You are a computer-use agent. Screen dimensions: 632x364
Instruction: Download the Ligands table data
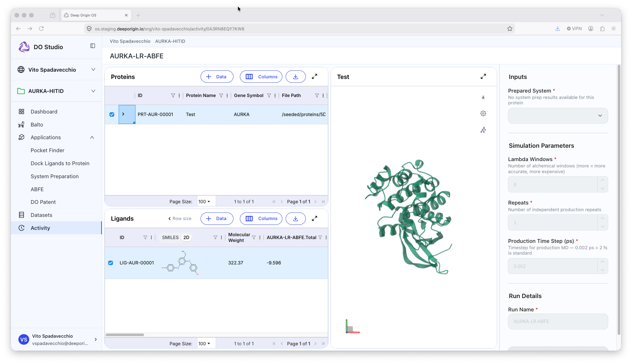[295, 218]
